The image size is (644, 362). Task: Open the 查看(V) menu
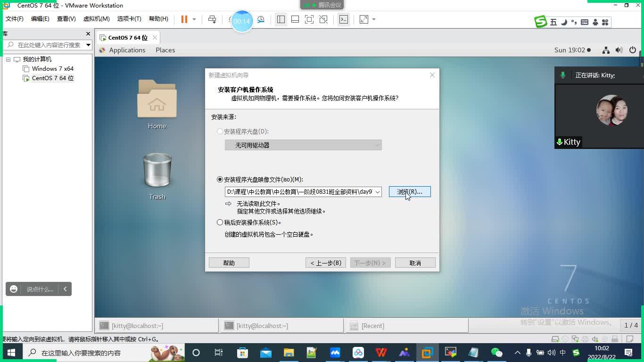pyautogui.click(x=66, y=19)
